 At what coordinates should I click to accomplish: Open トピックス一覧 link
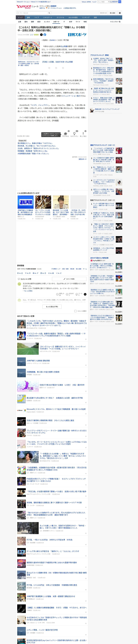pos(115,22)
